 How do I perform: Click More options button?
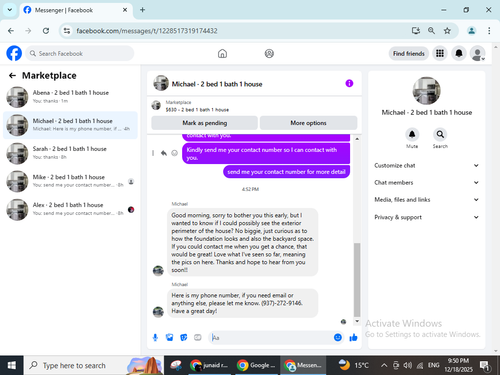[308, 123]
